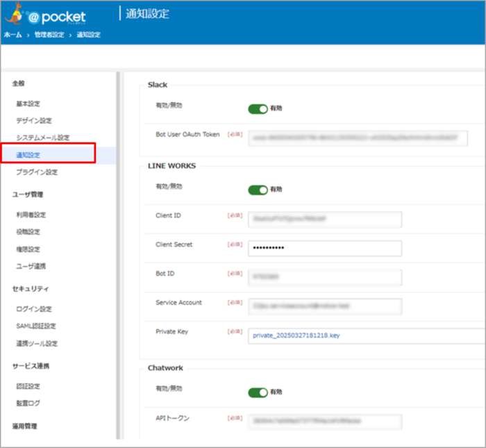Screen dimensions: 486x448
Task: Click the @pocket kangaroo logo
Action: [46, 15]
